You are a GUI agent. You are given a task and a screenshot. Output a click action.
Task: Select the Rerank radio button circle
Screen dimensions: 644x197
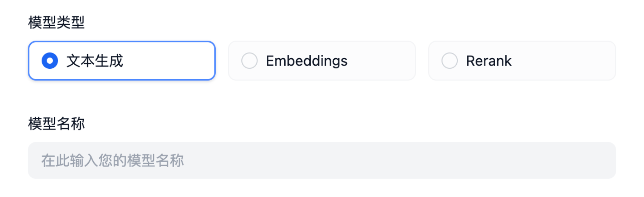(449, 61)
